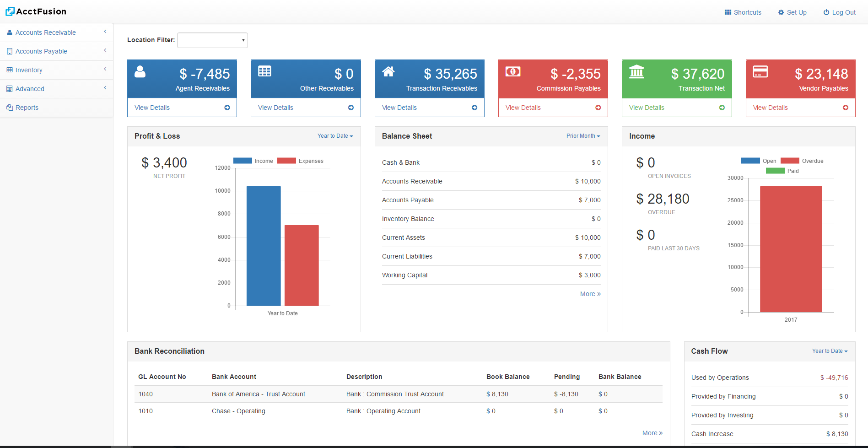Click the Transaction Net bank icon

pyautogui.click(x=636, y=72)
